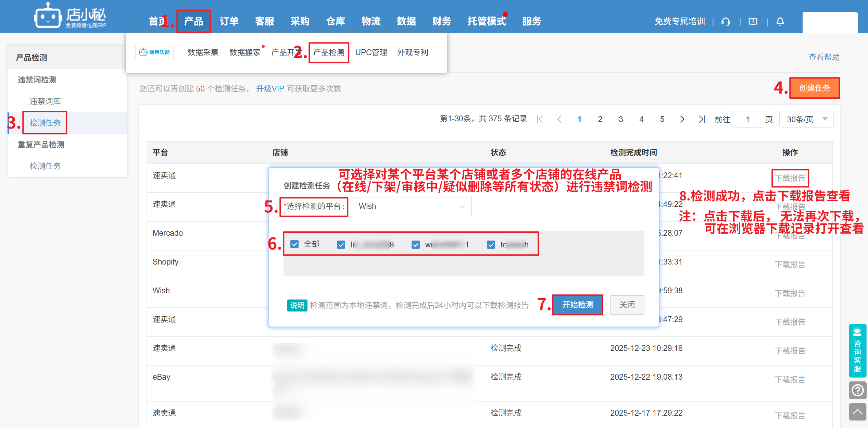Open 咨询客服 floating widget
The width and height of the screenshot is (868, 428).
click(x=857, y=351)
